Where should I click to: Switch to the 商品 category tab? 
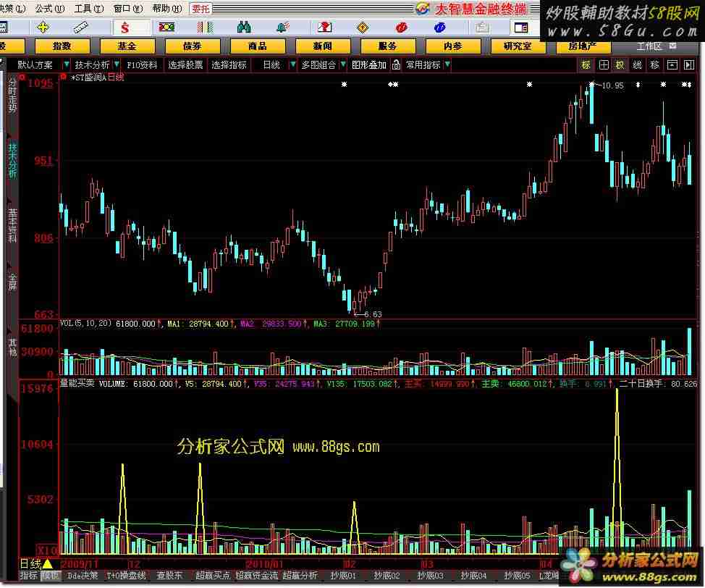pos(258,46)
